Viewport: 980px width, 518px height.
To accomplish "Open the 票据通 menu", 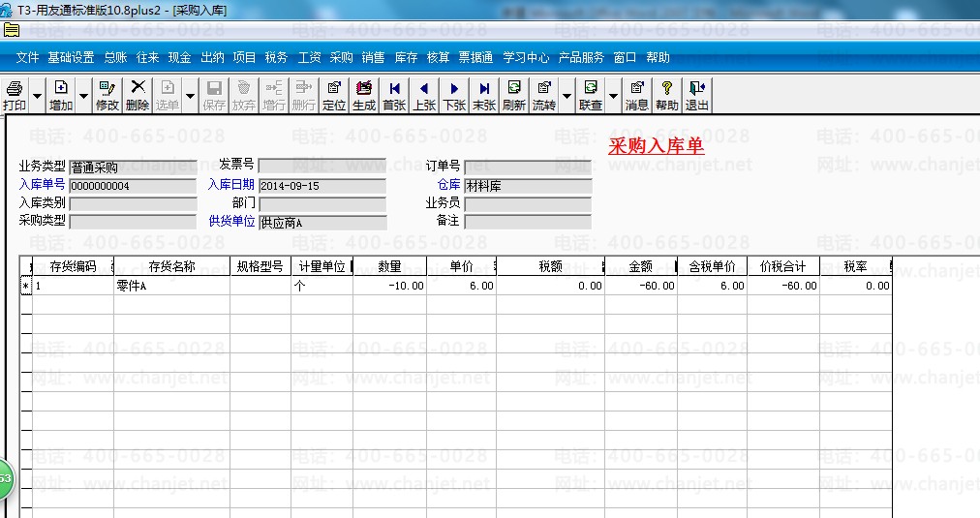I will click(475, 57).
